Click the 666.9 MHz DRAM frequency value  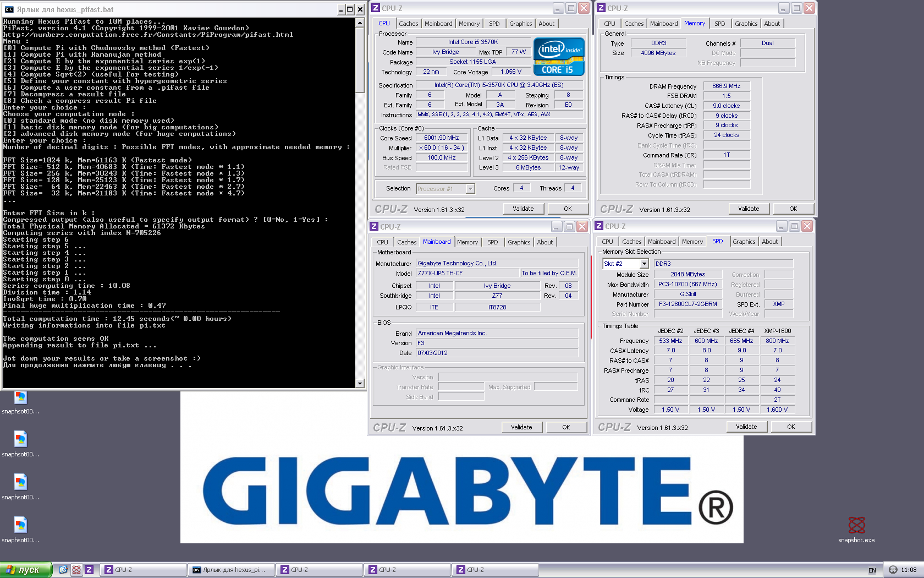point(727,86)
